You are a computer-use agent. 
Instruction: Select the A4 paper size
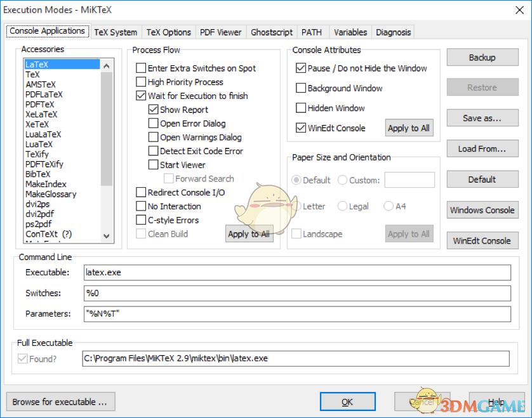coord(388,206)
